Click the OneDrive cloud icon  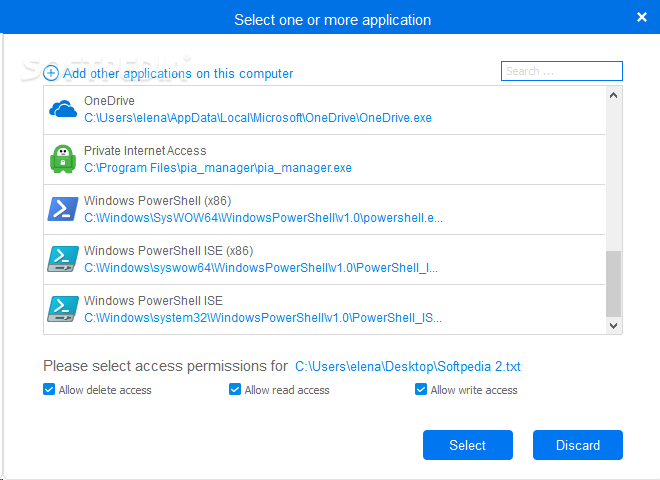[63, 109]
